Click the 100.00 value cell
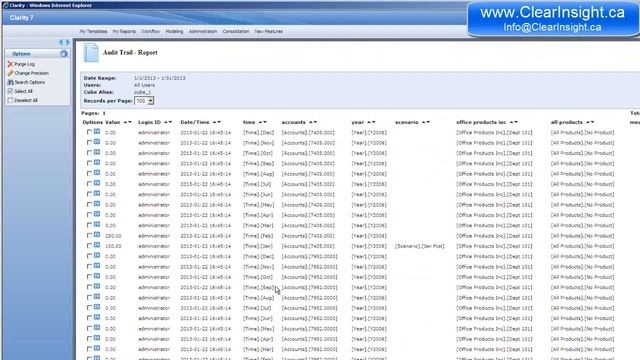640x360 pixels. point(113,246)
